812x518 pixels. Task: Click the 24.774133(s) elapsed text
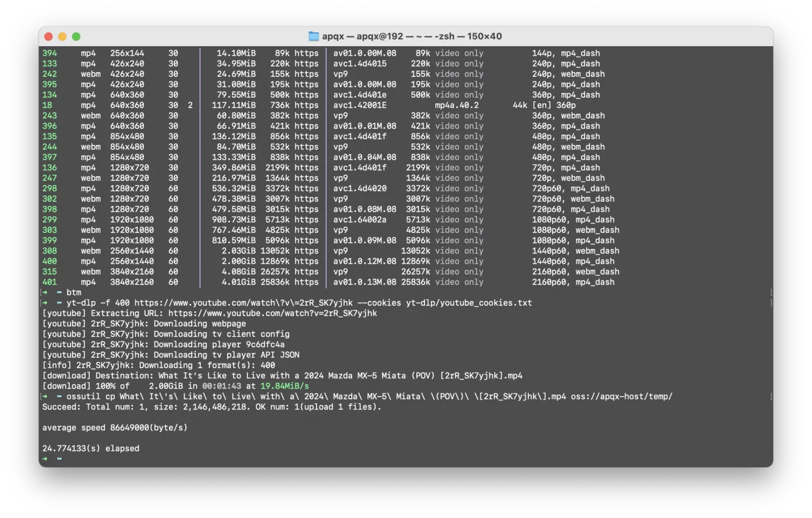pos(90,449)
